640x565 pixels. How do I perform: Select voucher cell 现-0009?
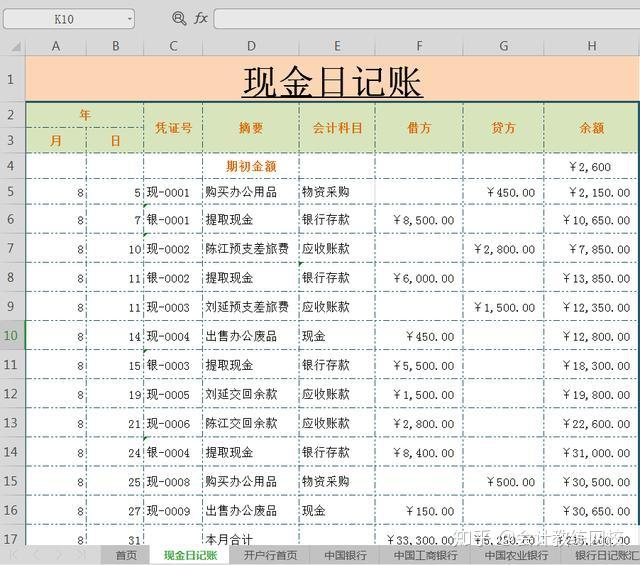click(x=173, y=511)
